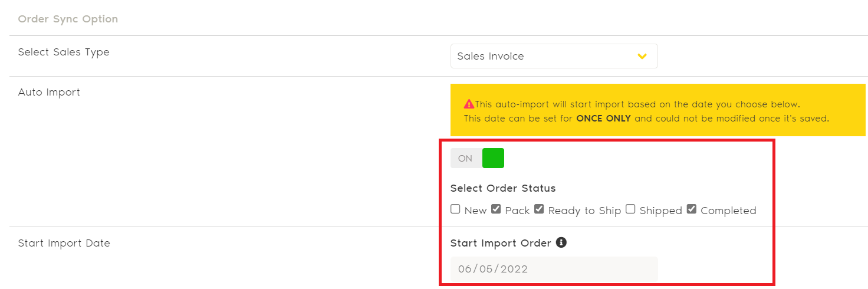
Task: Click the Order Sync Option section heading
Action: click(68, 19)
